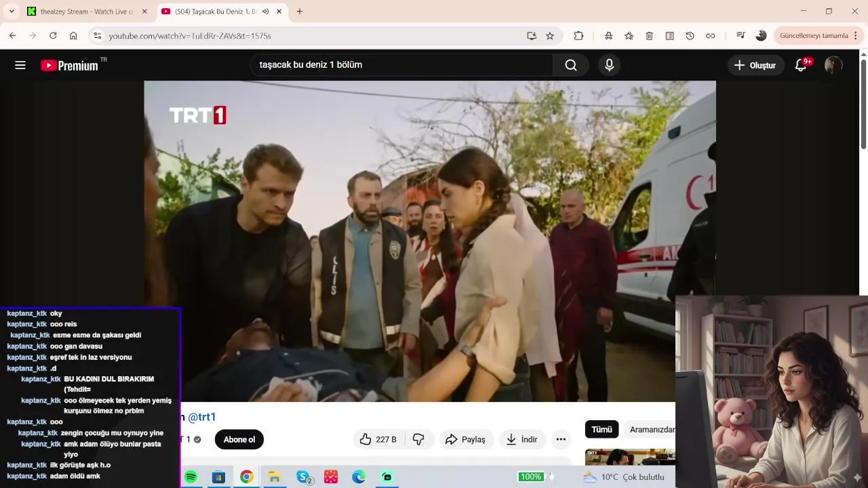Image resolution: width=868 pixels, height=488 pixels.
Task: Open the YouTube hamburger guide menu
Action: click(x=20, y=65)
